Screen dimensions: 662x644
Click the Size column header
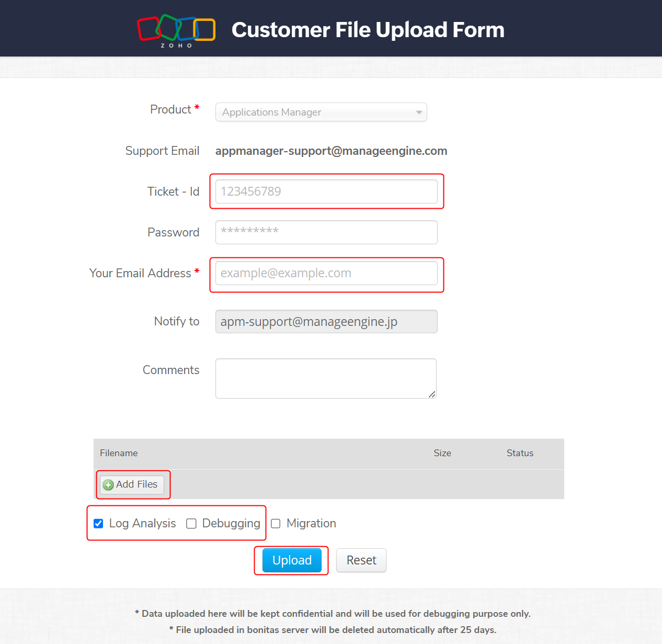tap(442, 453)
